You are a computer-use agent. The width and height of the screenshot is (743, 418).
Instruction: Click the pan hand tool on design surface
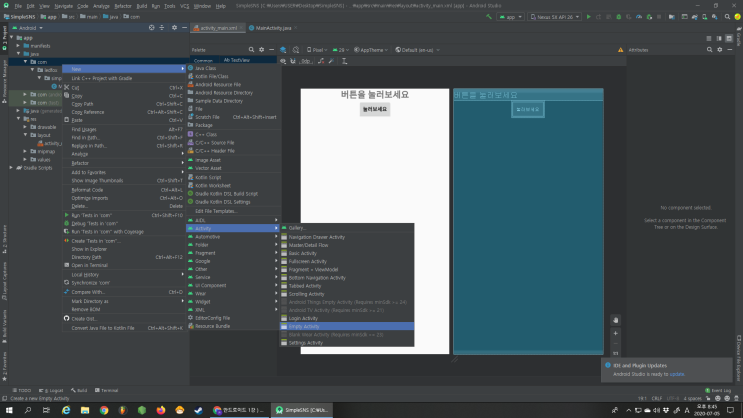[616, 320]
